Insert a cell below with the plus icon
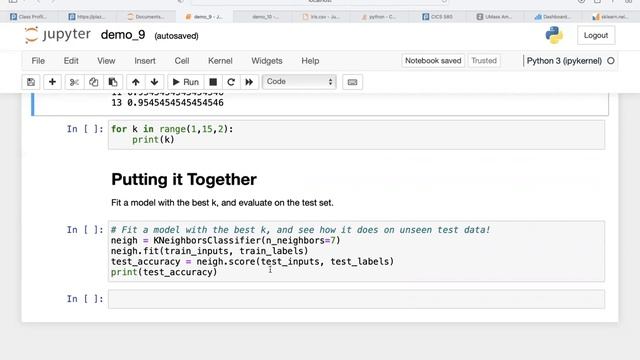This screenshot has height=360, width=640. tap(52, 82)
